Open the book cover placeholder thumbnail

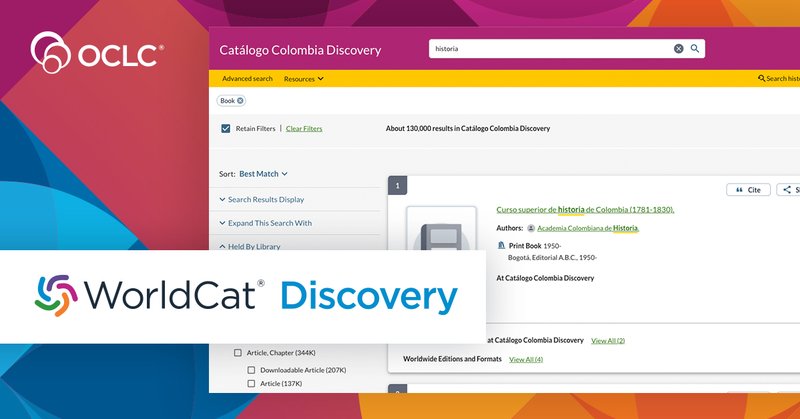click(441, 229)
